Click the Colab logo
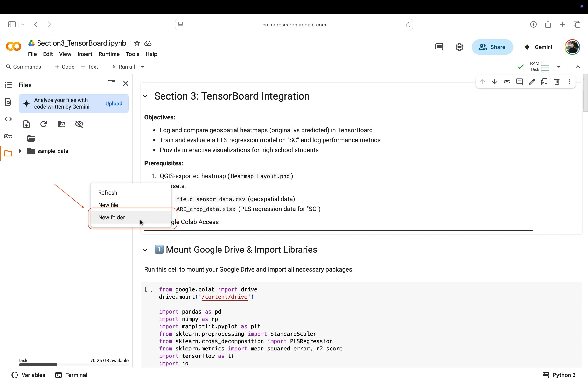This screenshot has height=382, width=588. click(x=14, y=46)
